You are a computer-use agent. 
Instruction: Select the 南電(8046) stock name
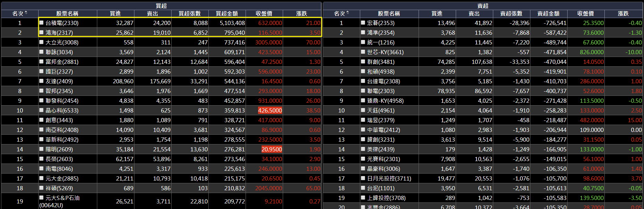[59, 169]
